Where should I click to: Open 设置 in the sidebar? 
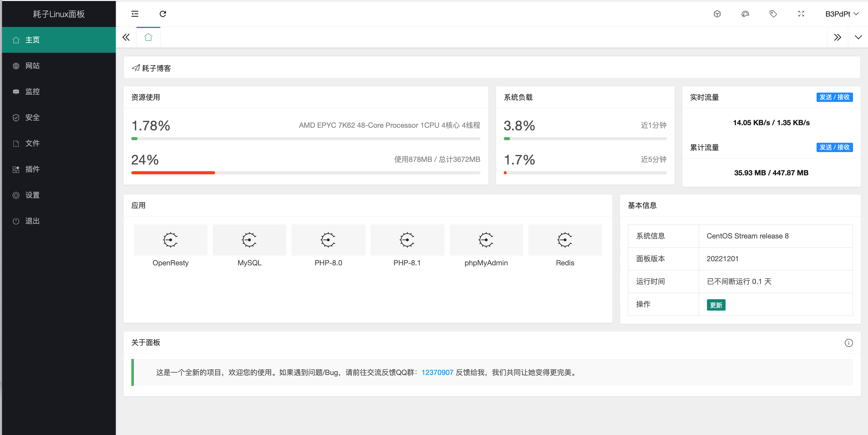(59, 195)
